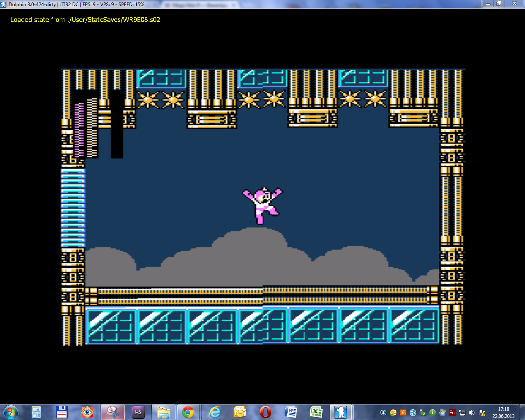Click Show Desktop strip at taskbar end
Viewport: 525px width, 420px height.
point(522,412)
